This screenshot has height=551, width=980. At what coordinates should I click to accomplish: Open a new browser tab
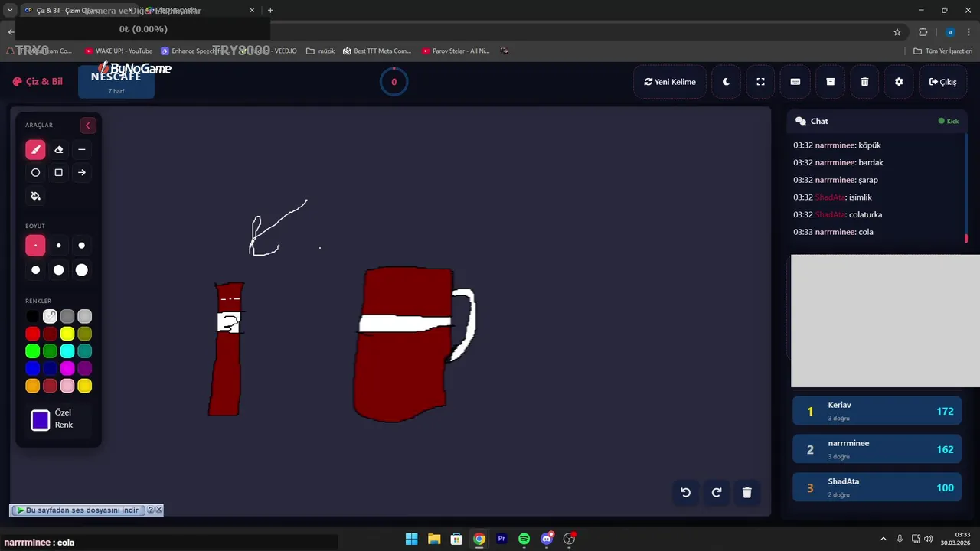[270, 11]
